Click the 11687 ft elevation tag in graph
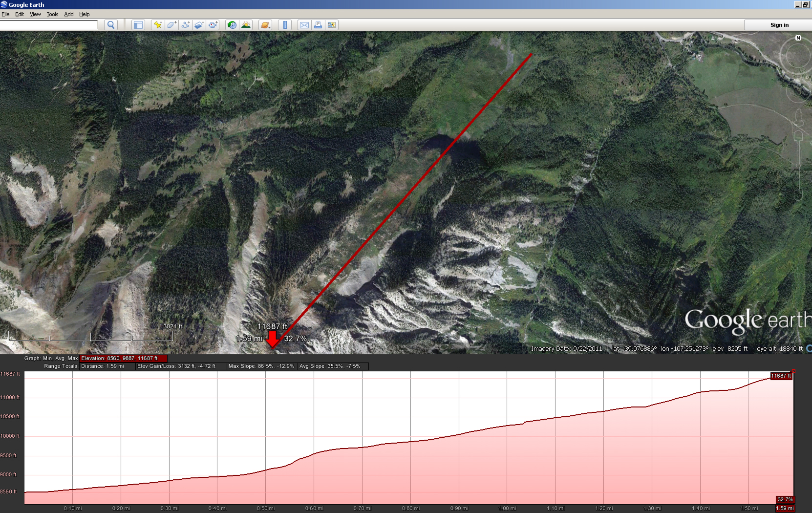The width and height of the screenshot is (812, 513). 781,376
